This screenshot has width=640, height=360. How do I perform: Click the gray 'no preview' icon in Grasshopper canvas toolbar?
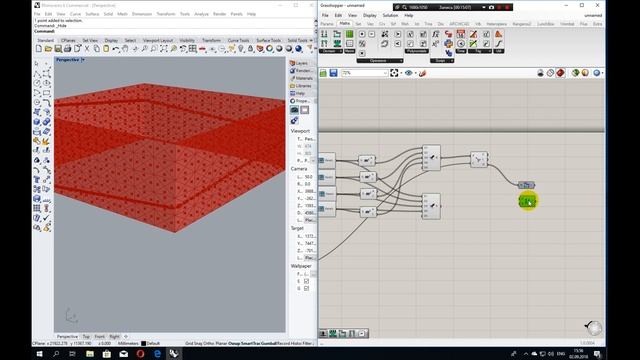[540, 73]
